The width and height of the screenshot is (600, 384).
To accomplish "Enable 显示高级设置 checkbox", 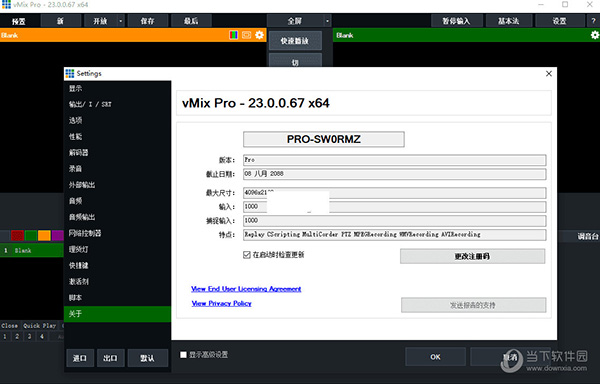I will click(x=183, y=355).
